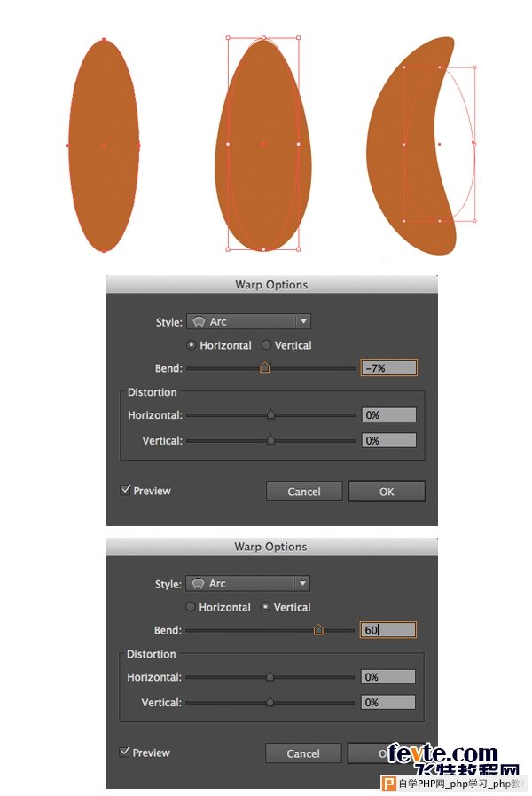
Task: Click Vertical distortion 0% field, lower dialog
Action: pyautogui.click(x=388, y=702)
